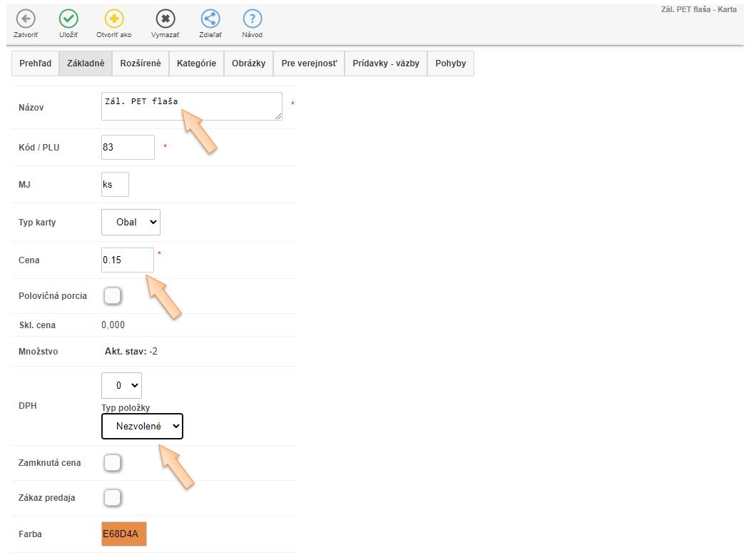749x560 pixels.
Task: Check the Zákaz predaja checkbox
Action: [x=113, y=497]
